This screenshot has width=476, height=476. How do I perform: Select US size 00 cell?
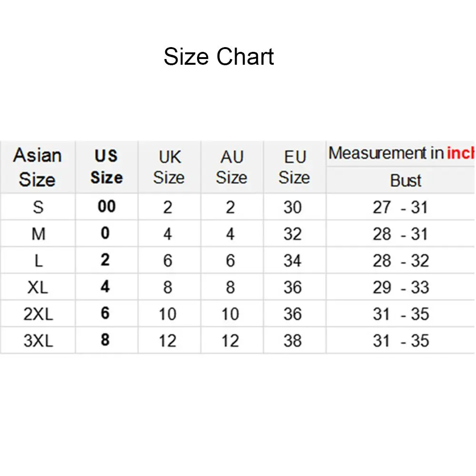[106, 207]
